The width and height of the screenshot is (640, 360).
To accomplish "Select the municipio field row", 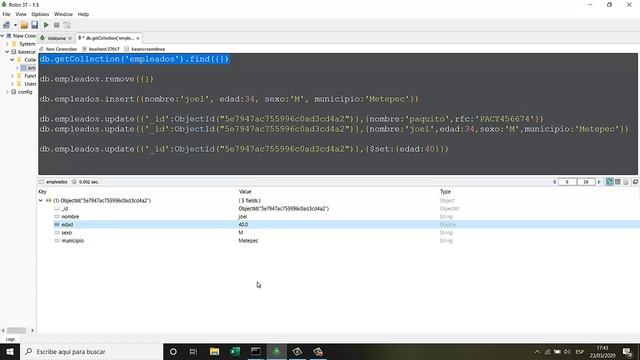I will [x=338, y=241].
